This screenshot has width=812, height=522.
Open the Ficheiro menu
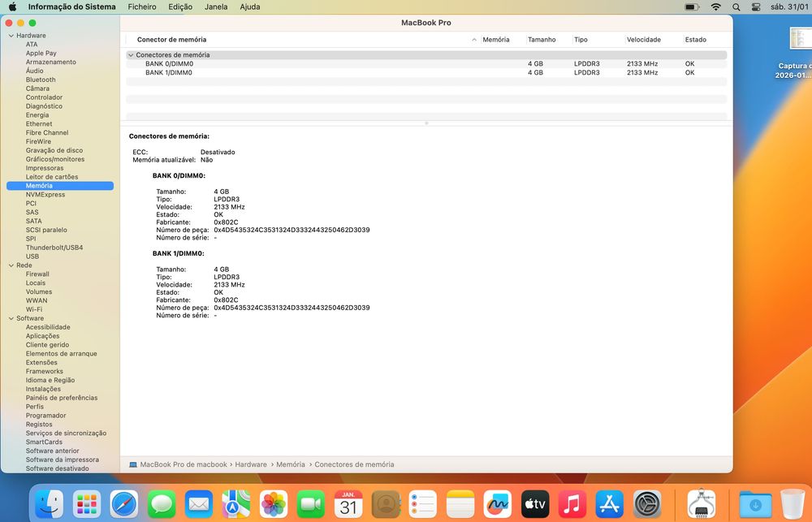142,6
